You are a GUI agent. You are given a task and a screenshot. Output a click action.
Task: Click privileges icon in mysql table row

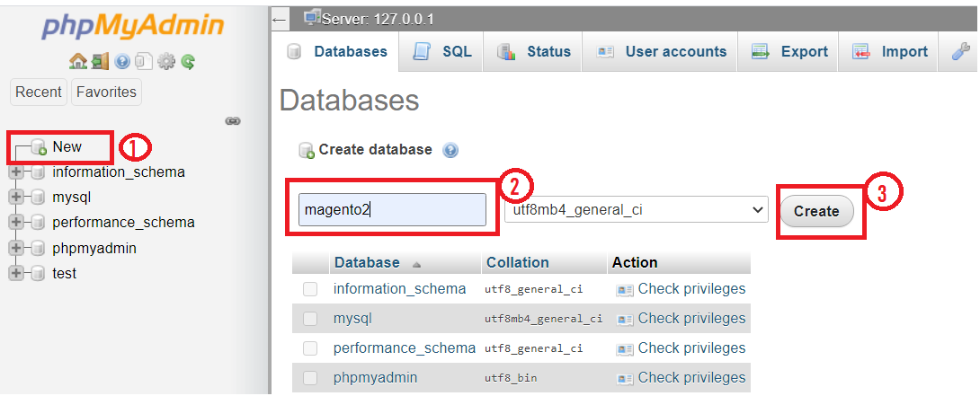point(625,319)
